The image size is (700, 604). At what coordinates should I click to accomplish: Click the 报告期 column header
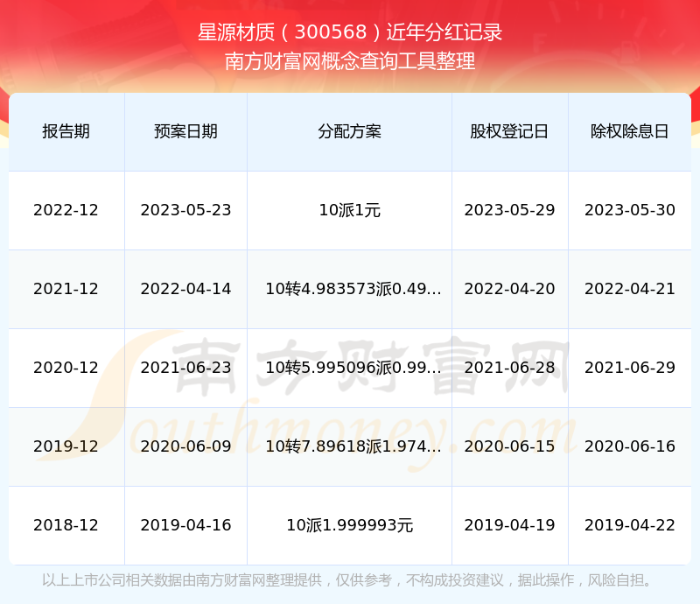pyautogui.click(x=66, y=132)
